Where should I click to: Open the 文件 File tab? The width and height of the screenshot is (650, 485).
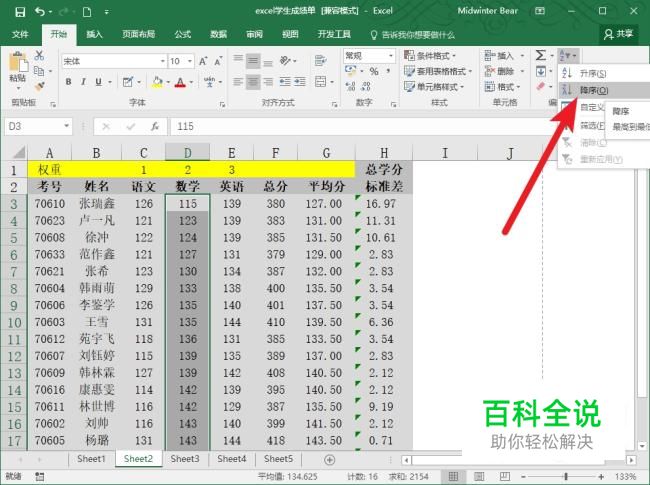[20, 34]
